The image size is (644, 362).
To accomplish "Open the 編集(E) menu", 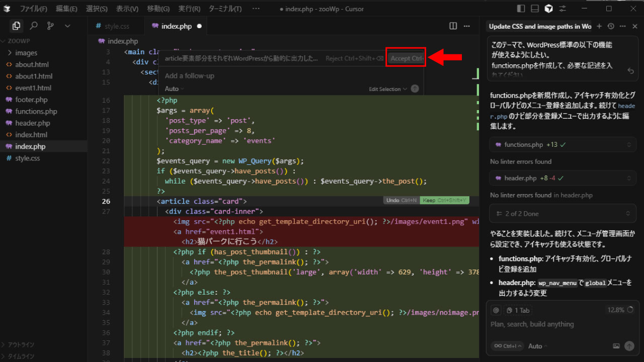I will coord(66,9).
